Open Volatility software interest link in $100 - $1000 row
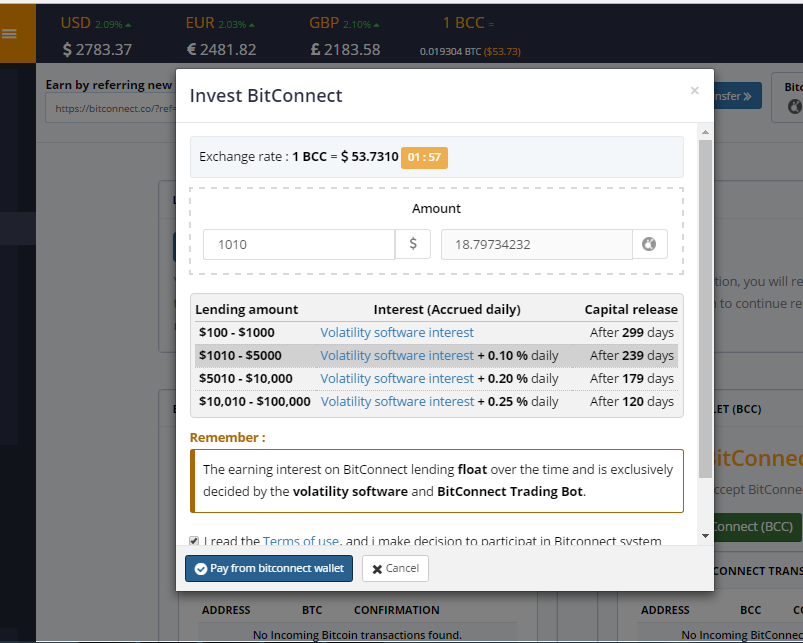Screen dimensions: 803x643 397,332
